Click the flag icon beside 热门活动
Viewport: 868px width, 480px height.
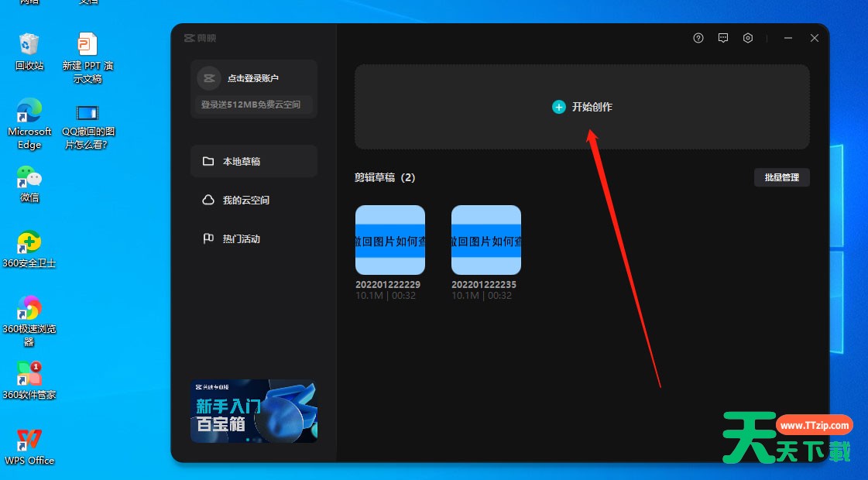click(208, 238)
